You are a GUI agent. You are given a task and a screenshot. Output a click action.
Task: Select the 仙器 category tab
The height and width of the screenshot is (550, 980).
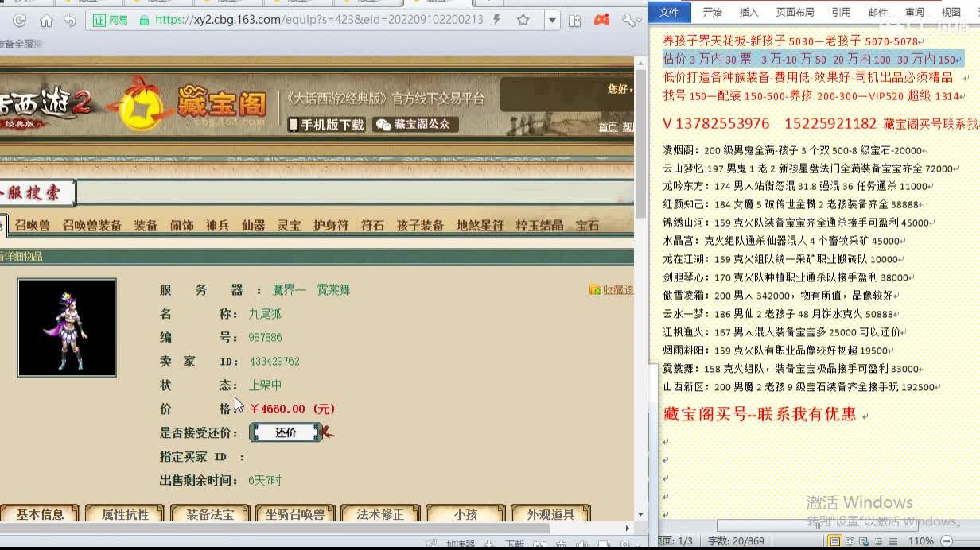(x=254, y=226)
